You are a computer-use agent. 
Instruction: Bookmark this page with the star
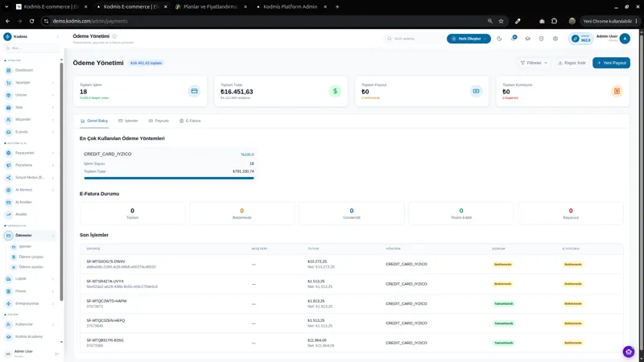pos(501,21)
